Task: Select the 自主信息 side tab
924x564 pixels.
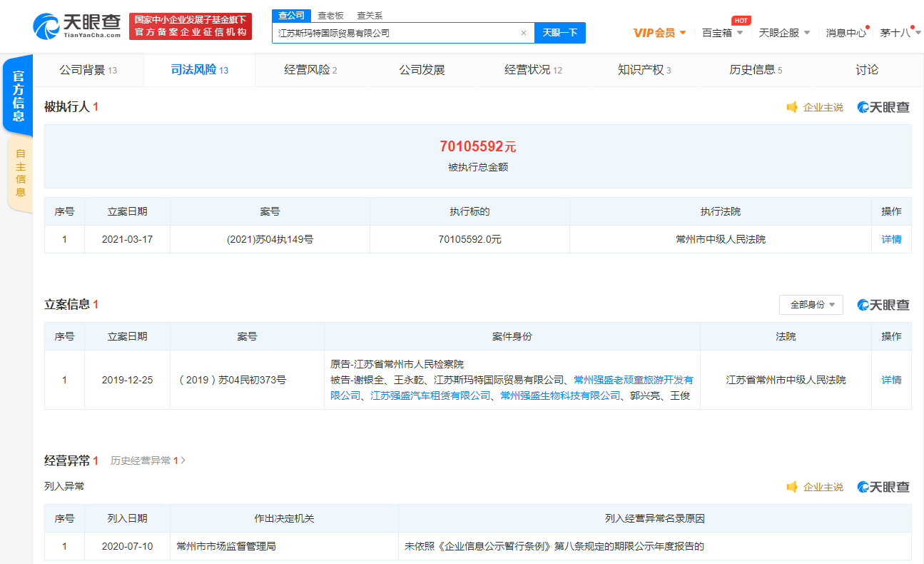Action: pyautogui.click(x=20, y=173)
